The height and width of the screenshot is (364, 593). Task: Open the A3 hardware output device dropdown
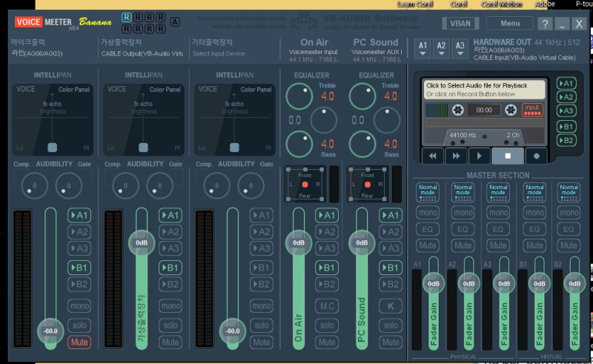(460, 48)
